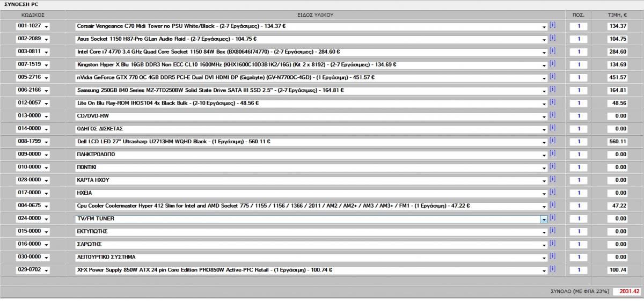Image resolution: width=644 pixels, height=308 pixels.
Task: Open info icon for ΠΟΝΤΙΚΙ row
Action: click(x=553, y=167)
